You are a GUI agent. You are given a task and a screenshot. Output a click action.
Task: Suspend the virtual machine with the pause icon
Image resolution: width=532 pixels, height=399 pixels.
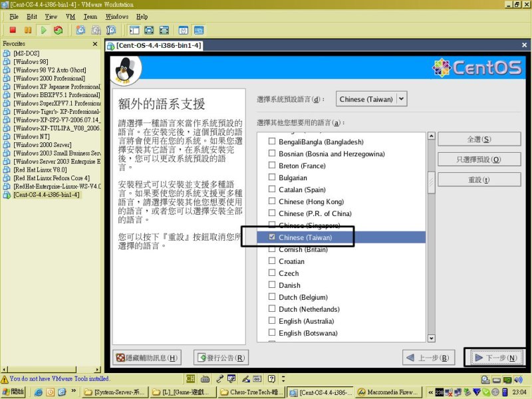(28, 30)
